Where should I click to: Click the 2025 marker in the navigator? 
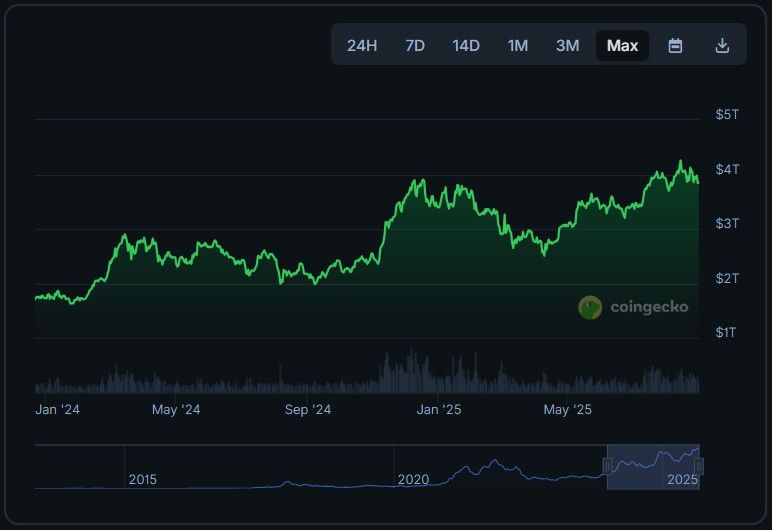click(x=682, y=480)
